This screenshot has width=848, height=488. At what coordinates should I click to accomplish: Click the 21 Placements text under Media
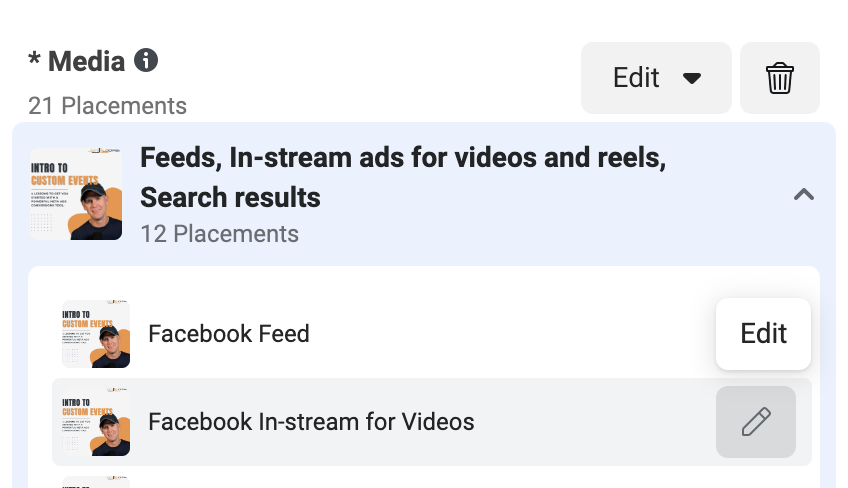click(107, 106)
